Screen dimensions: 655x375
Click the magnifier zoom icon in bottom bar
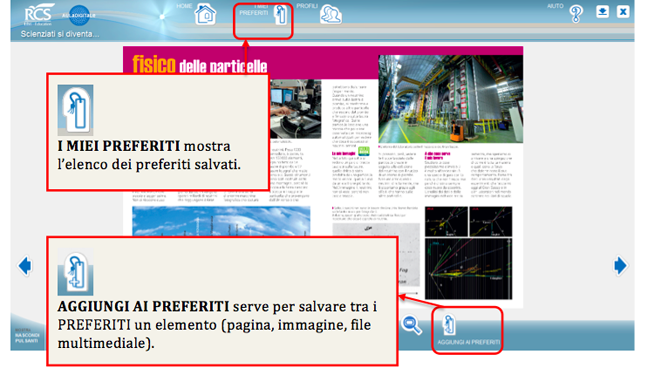(x=411, y=325)
